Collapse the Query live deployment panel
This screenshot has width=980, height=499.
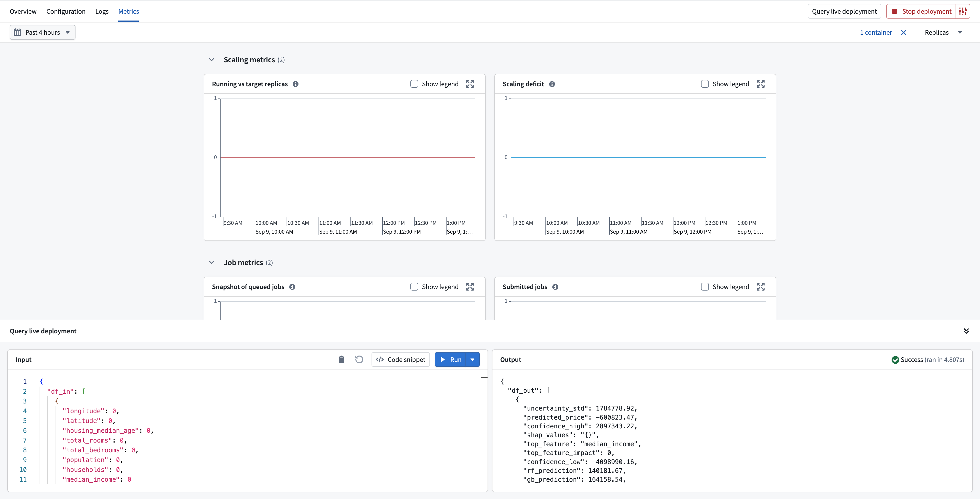966,331
